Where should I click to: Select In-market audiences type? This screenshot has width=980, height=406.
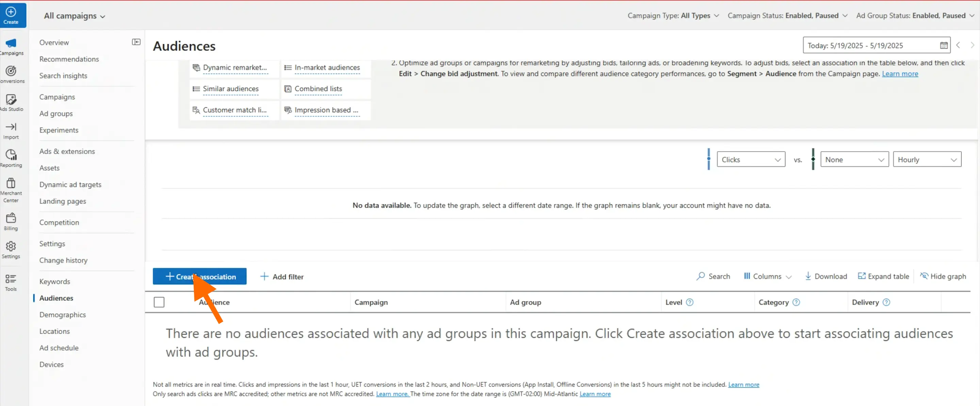[x=326, y=67]
